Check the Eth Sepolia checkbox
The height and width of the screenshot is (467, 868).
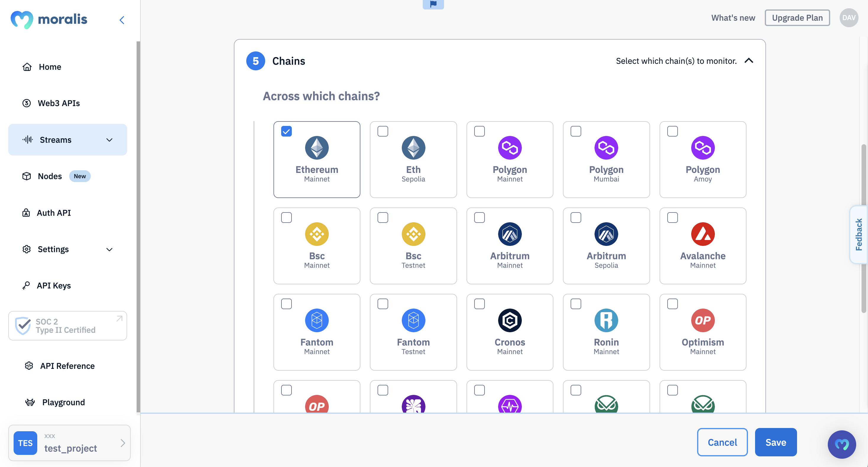point(383,131)
